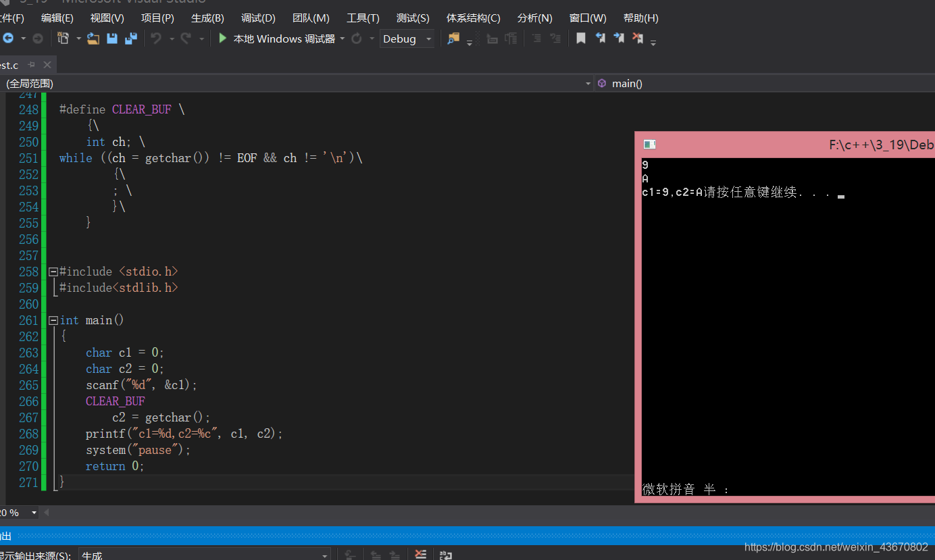Open the 分析(N) menu
Viewport: 935px width, 560px height.
(x=534, y=18)
